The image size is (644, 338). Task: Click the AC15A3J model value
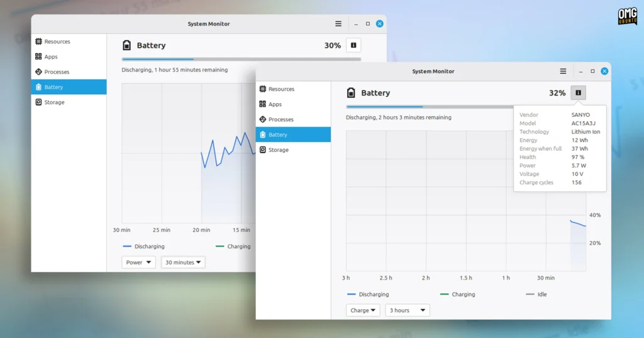point(583,123)
